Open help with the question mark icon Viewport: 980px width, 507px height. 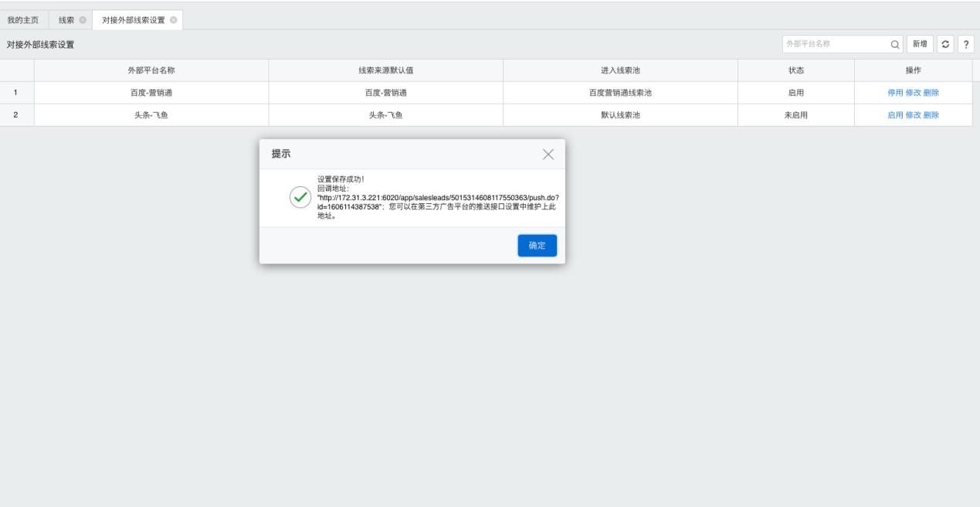[965, 45]
